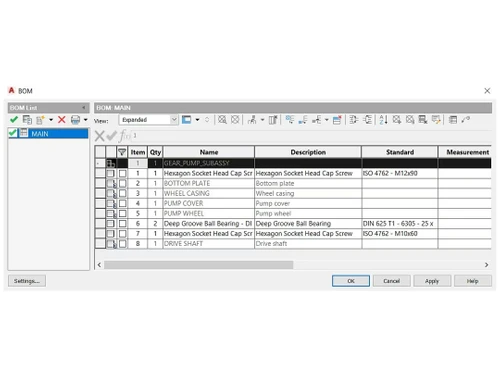Click the Name column header
Viewport: 500px width, 375px height.
point(209,152)
